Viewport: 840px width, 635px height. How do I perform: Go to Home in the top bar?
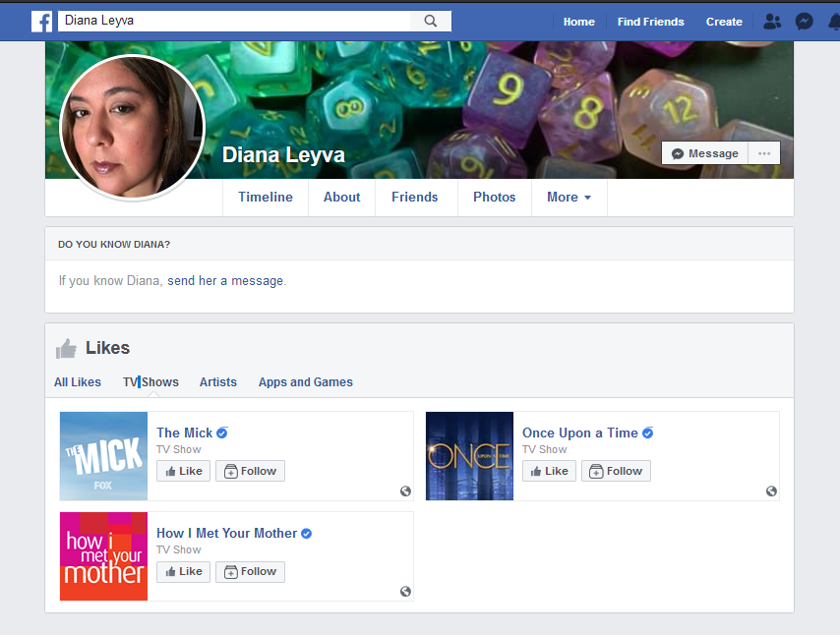point(579,22)
